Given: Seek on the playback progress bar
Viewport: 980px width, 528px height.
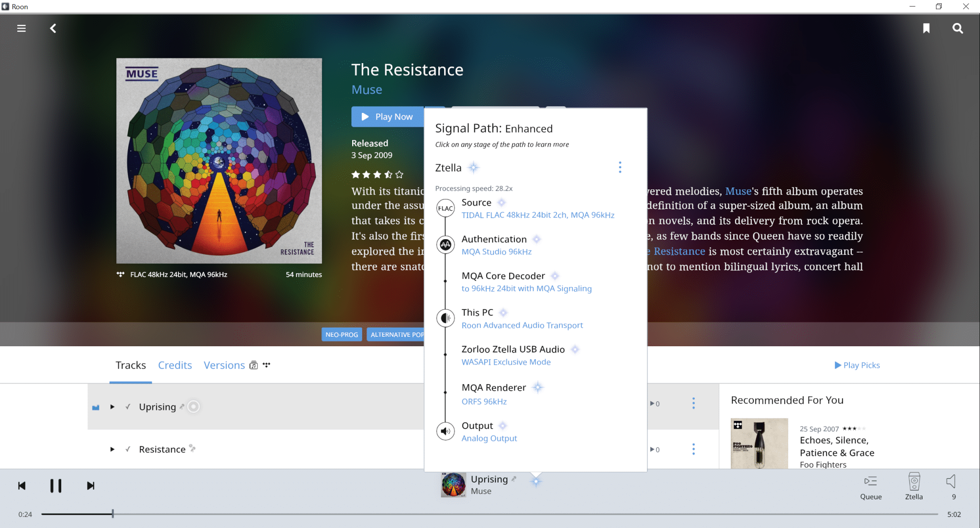Looking at the screenshot, I should click(490, 514).
